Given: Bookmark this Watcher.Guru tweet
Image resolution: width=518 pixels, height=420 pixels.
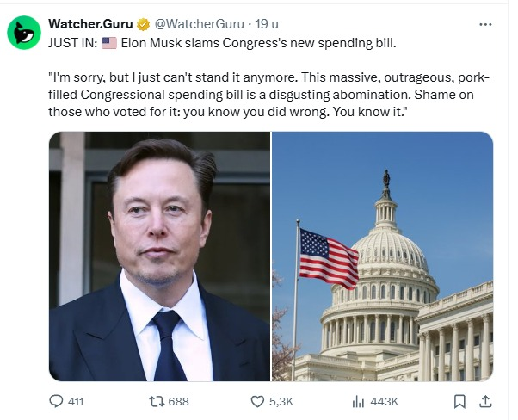Looking at the screenshot, I should click(460, 401).
